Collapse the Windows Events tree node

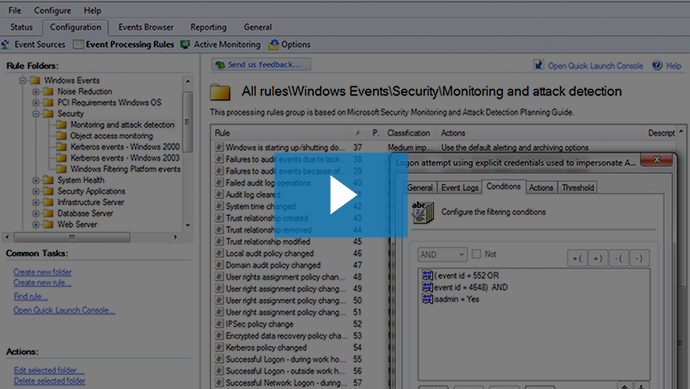click(22, 81)
